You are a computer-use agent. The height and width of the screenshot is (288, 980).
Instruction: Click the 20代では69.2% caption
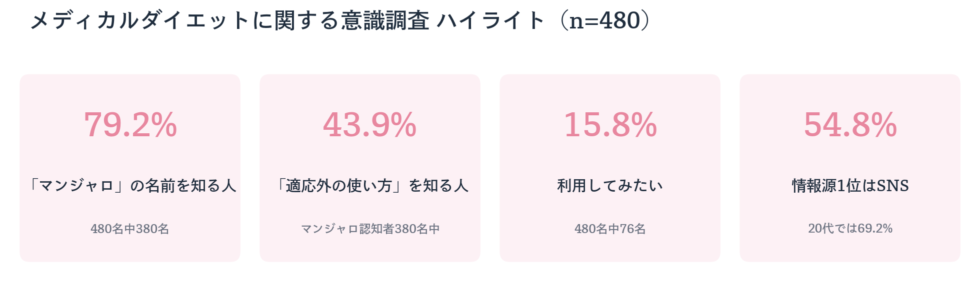click(x=850, y=229)
